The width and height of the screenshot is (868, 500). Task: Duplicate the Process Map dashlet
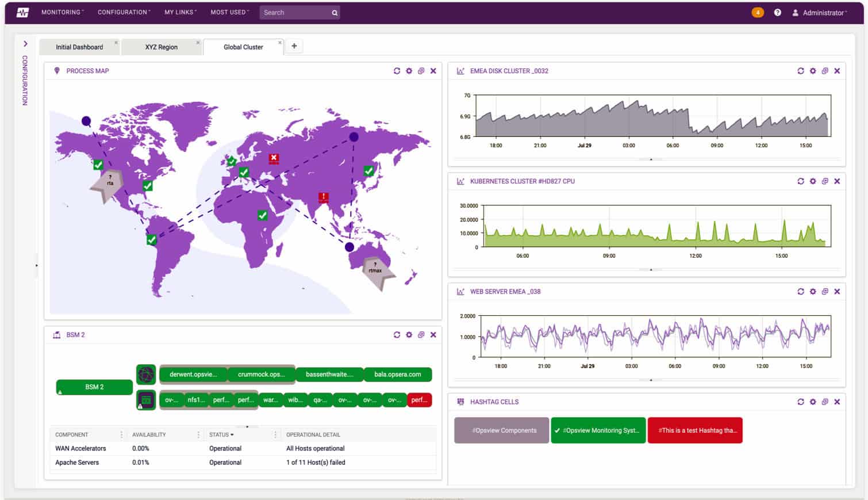pos(421,71)
